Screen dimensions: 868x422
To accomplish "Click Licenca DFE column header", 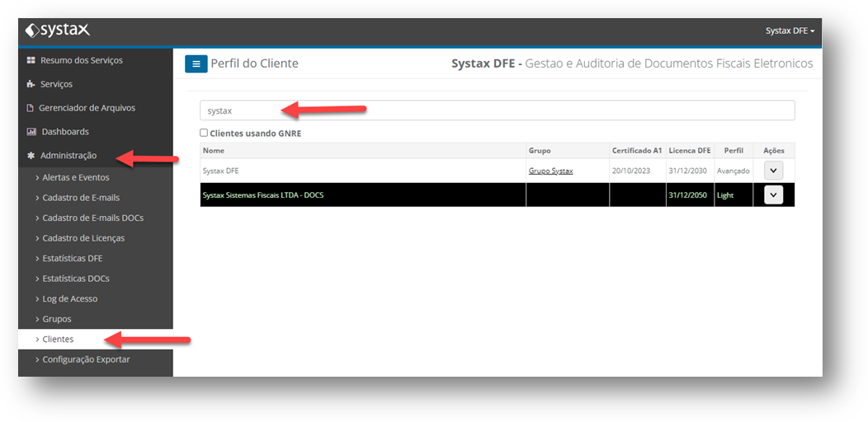I will [690, 151].
